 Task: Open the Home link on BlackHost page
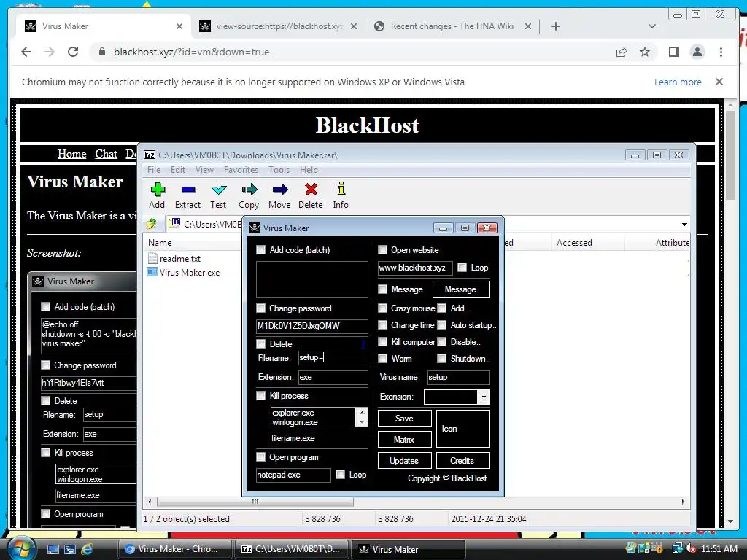[x=72, y=154]
